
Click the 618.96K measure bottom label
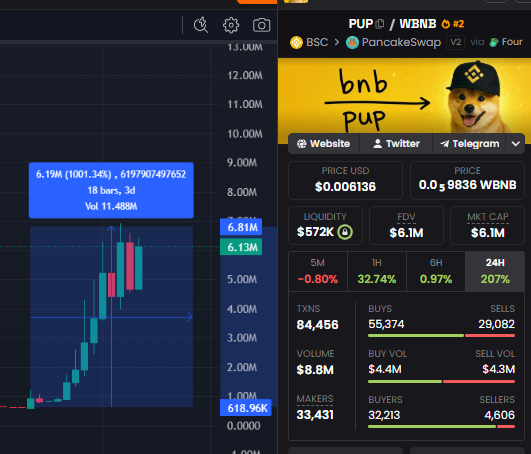tap(246, 408)
